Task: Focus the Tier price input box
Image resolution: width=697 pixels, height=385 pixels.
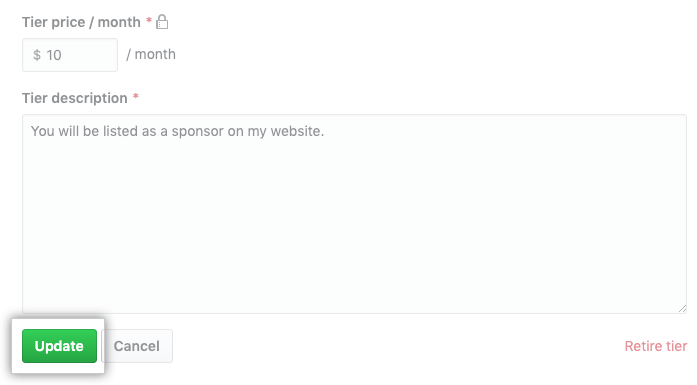Action: [70, 55]
